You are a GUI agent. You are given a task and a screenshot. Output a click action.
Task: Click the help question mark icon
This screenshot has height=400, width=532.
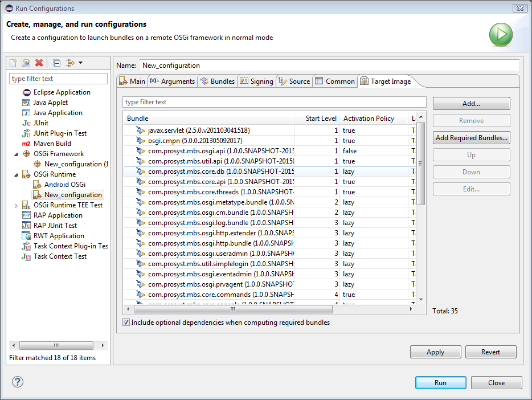(x=17, y=382)
